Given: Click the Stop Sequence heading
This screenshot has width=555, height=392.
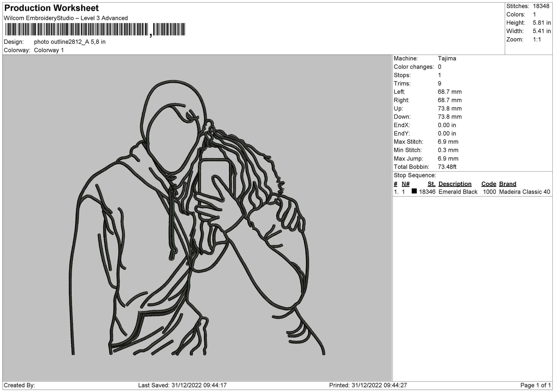Looking at the screenshot, I should (x=415, y=175).
